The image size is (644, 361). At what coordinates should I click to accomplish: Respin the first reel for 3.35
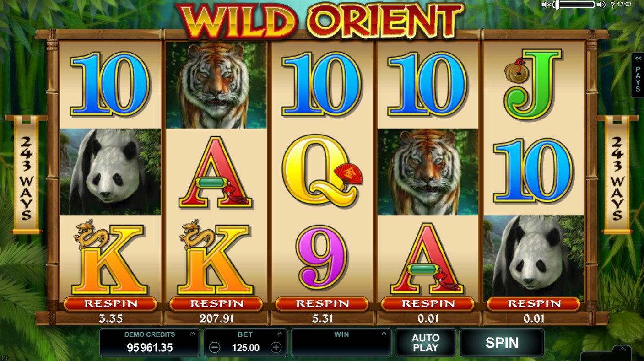tap(110, 304)
